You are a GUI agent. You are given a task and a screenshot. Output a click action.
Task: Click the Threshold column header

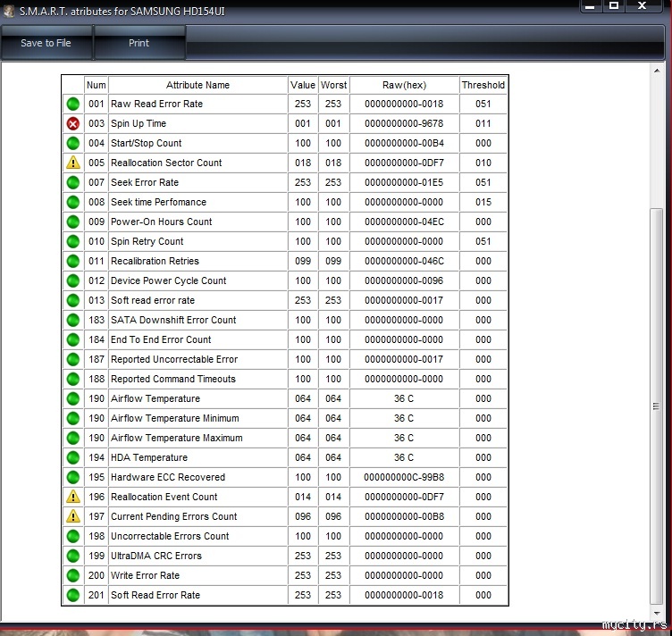(483, 85)
